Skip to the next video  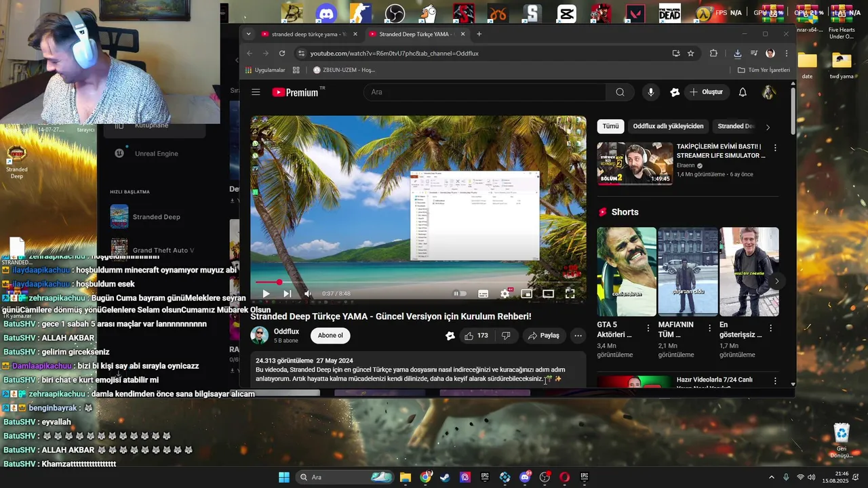(x=287, y=293)
